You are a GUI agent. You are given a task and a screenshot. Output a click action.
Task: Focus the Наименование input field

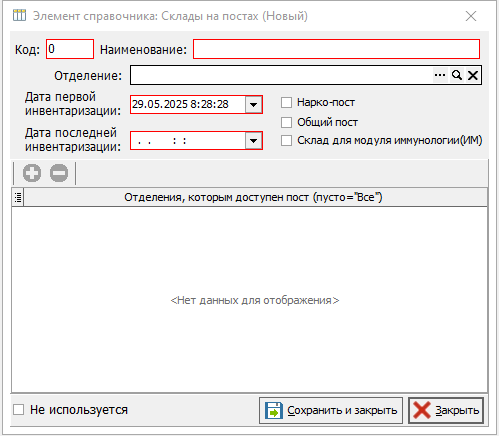pos(336,49)
